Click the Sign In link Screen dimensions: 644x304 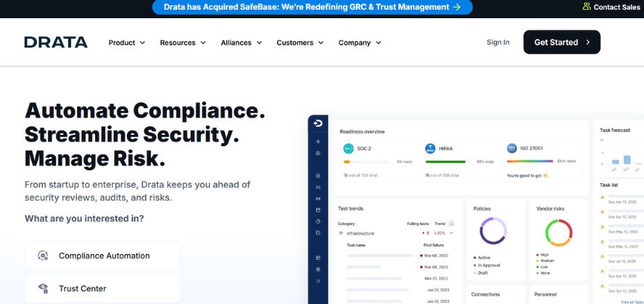click(497, 42)
